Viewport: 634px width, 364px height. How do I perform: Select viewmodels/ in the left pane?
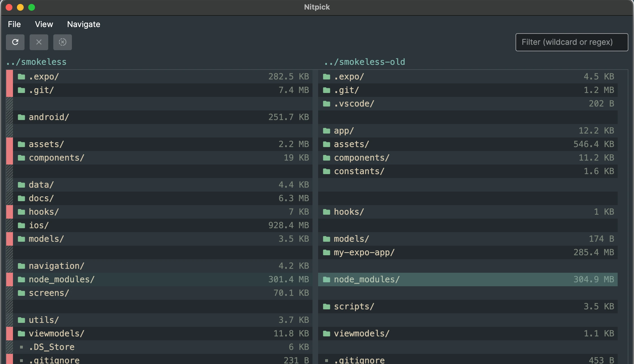tap(163, 334)
